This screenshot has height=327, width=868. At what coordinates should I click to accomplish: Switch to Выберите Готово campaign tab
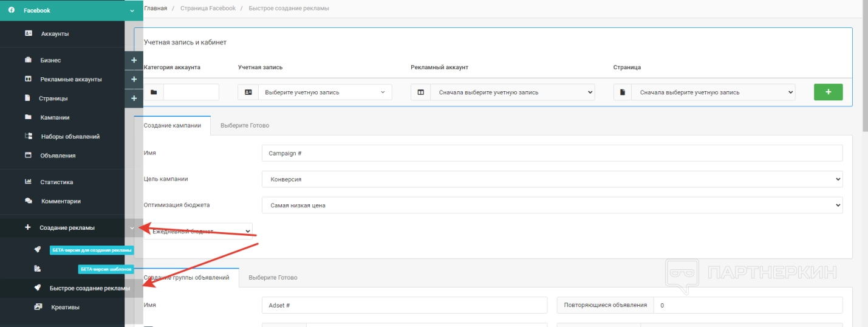(245, 125)
